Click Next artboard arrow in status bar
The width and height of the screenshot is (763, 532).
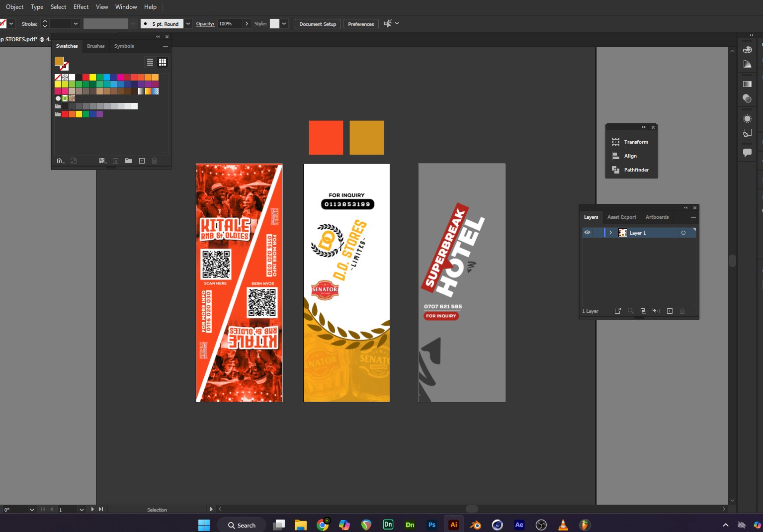[92, 509]
